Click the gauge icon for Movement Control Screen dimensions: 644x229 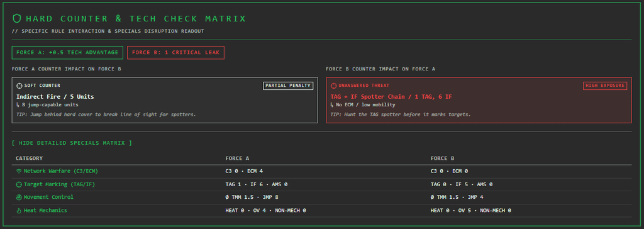pos(18,198)
